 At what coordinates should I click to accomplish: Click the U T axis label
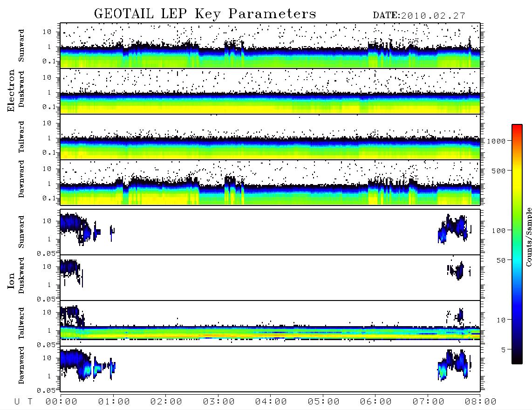pyautogui.click(x=24, y=402)
